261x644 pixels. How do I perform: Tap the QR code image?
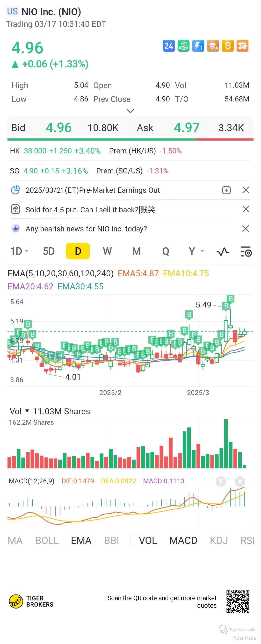[x=238, y=601]
